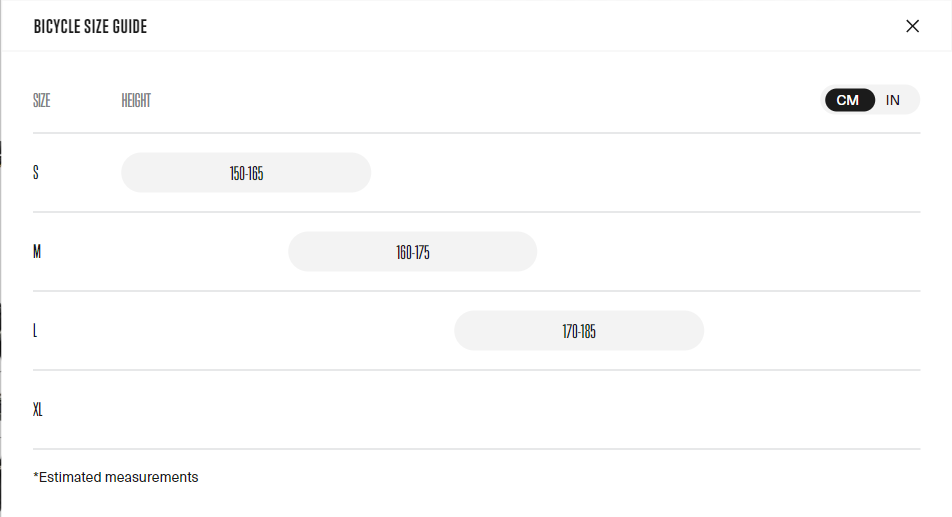This screenshot has height=517, width=952.
Task: Switch height units to IN
Action: click(893, 100)
